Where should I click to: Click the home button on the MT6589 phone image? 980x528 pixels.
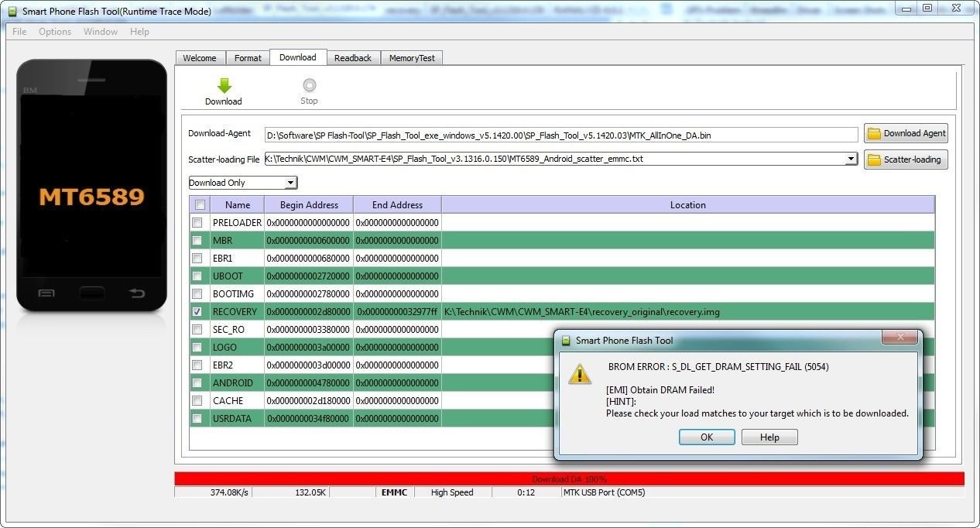point(91,293)
